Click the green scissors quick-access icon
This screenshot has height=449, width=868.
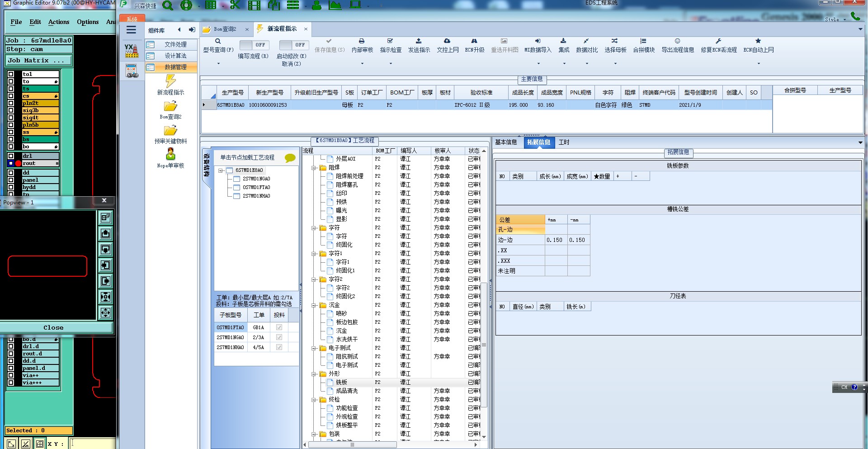click(x=235, y=5)
